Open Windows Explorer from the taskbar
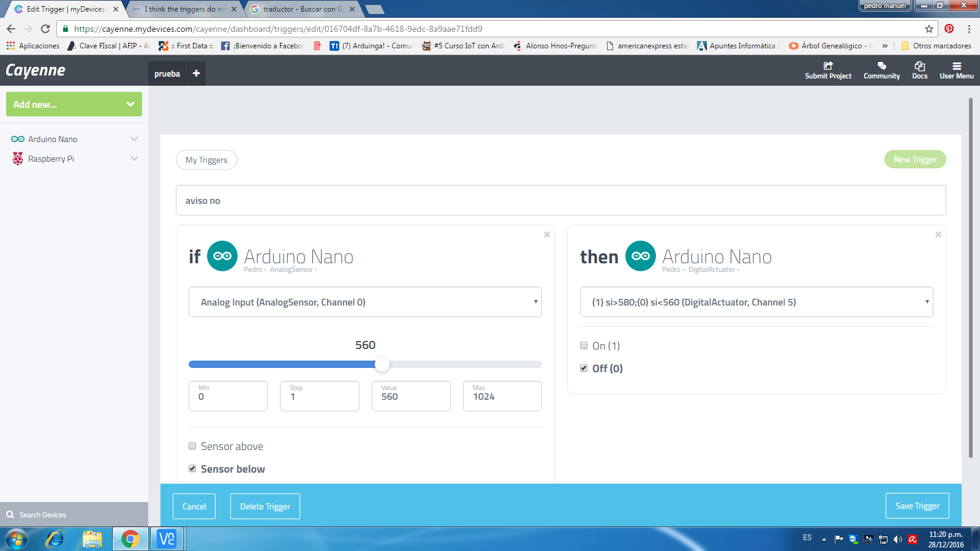This screenshot has height=551, width=980. pos(92,539)
